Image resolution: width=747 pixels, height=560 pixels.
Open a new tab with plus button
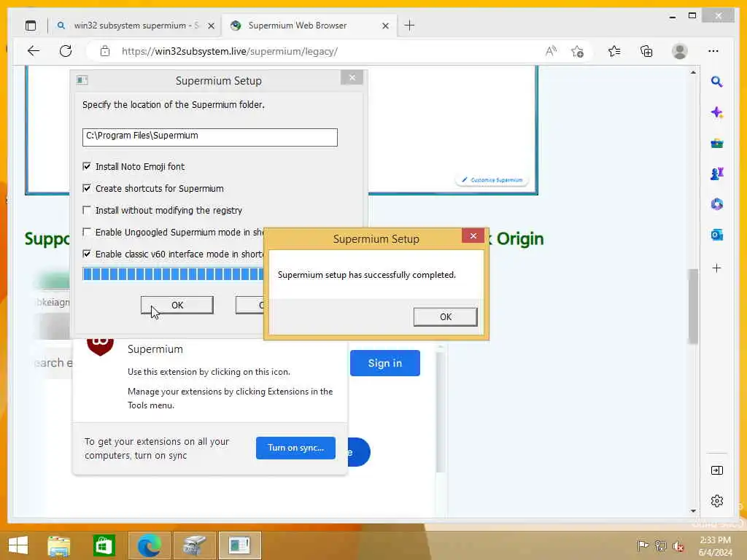pos(409,26)
